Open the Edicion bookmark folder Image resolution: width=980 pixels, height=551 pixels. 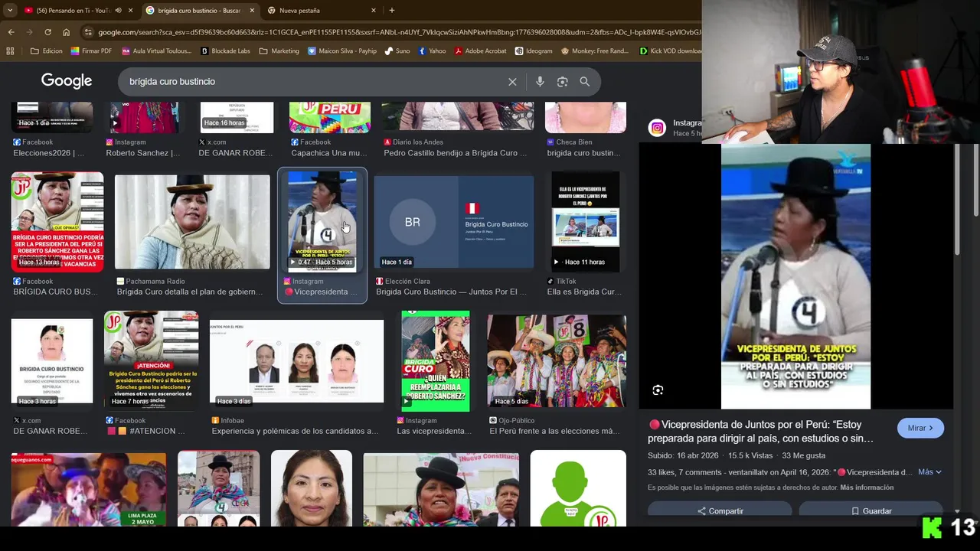click(46, 51)
